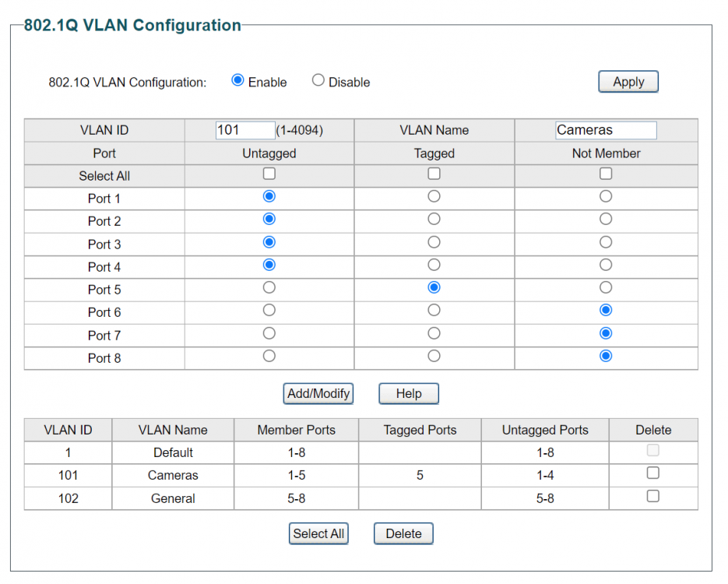Set Port 1 to Tagged
The image size is (728, 584).
(x=434, y=196)
